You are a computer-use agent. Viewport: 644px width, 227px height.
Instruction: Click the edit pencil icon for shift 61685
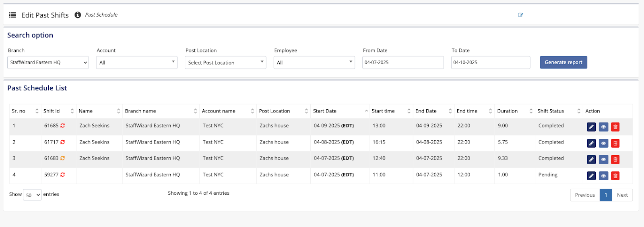(591, 127)
